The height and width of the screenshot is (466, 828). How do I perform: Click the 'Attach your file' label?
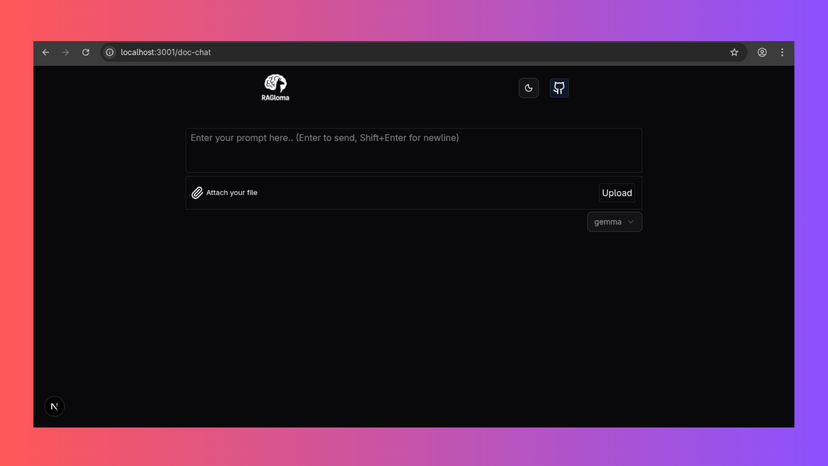coord(232,193)
